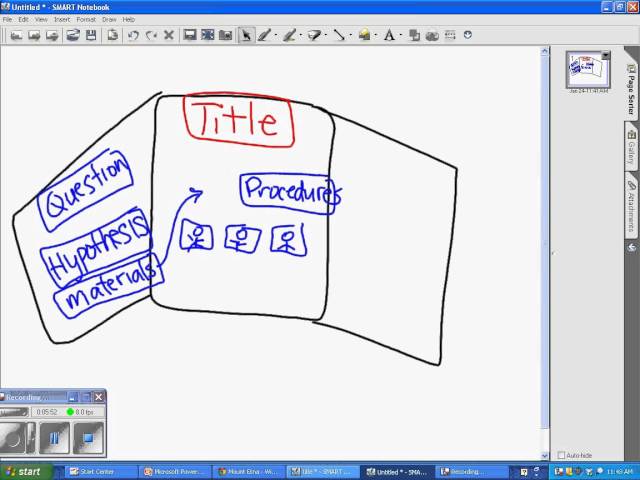This screenshot has width=640, height=480.
Task: Open the page thumbnail menu arrow
Action: click(x=606, y=55)
